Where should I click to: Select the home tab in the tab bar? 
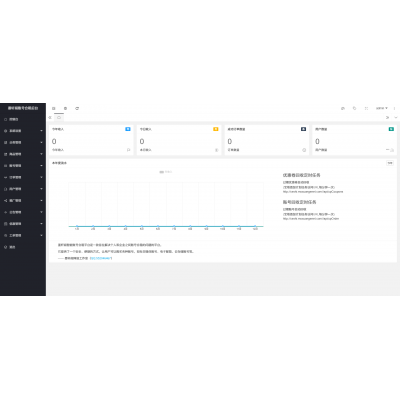tap(59, 117)
